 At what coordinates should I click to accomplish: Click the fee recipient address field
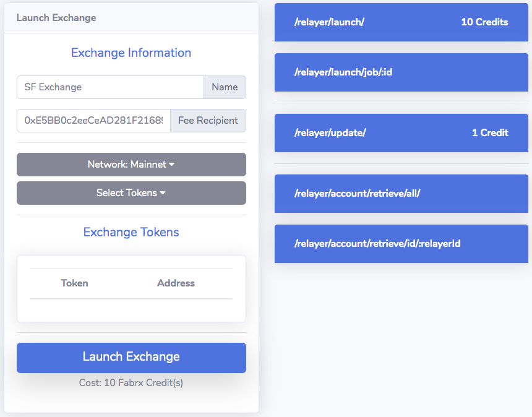93,121
